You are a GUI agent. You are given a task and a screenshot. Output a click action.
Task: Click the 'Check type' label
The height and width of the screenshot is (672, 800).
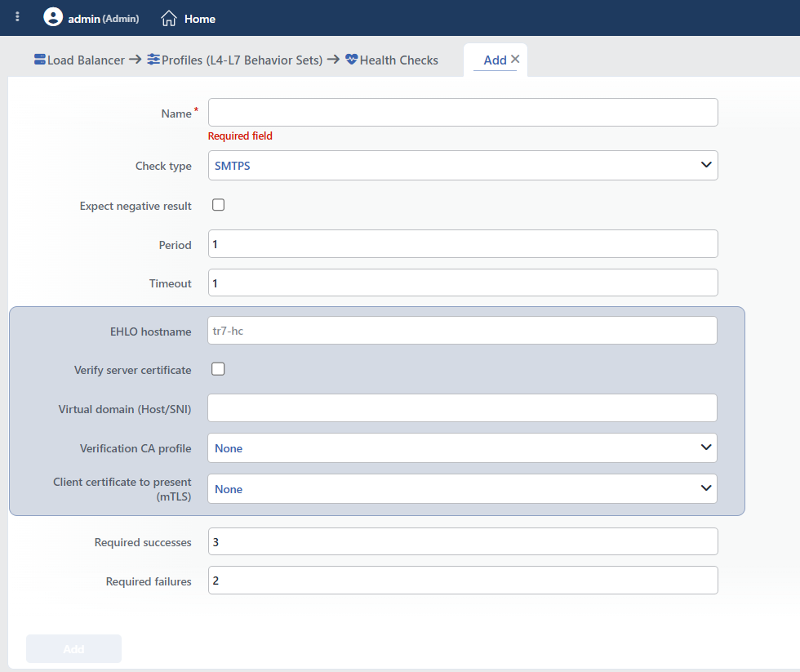coord(163,166)
